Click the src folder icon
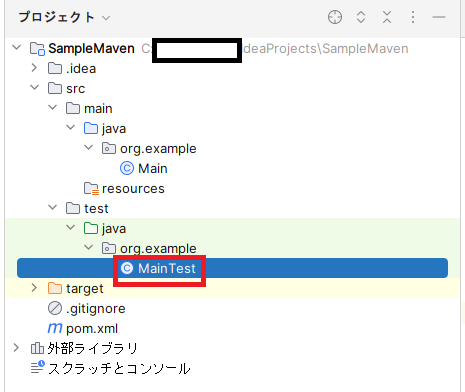Screen dimensions: 465x392 click(55, 88)
